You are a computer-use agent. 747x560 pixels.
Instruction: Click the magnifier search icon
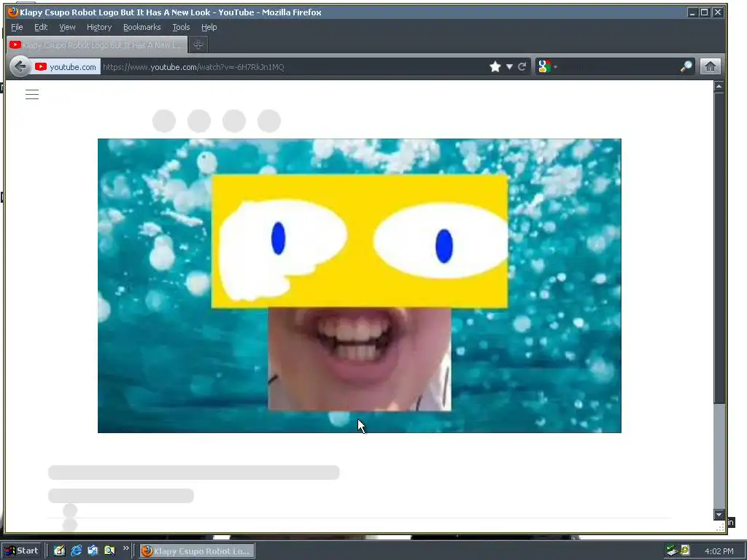pos(686,66)
